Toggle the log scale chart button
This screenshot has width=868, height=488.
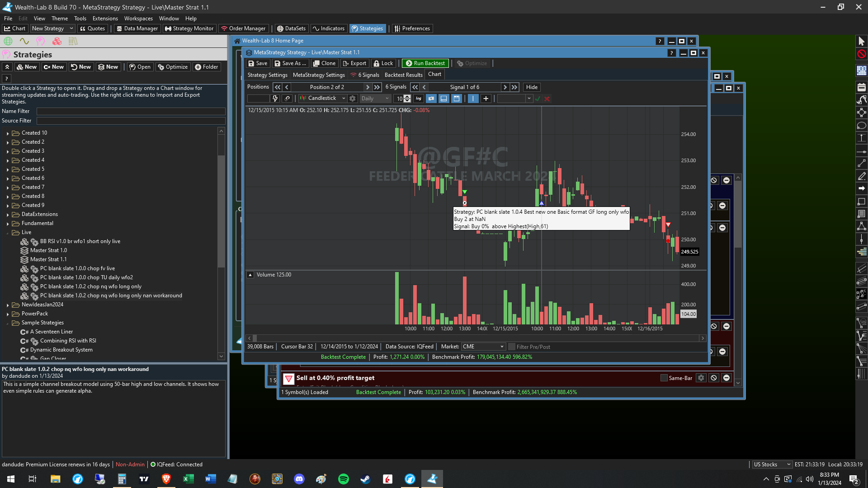point(419,99)
